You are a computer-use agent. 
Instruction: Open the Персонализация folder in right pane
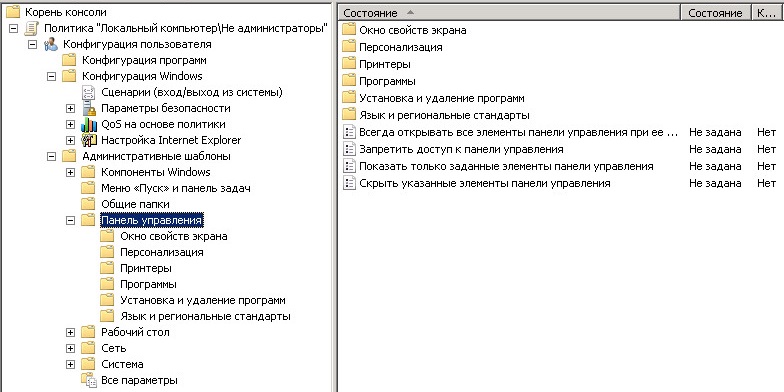click(400, 47)
